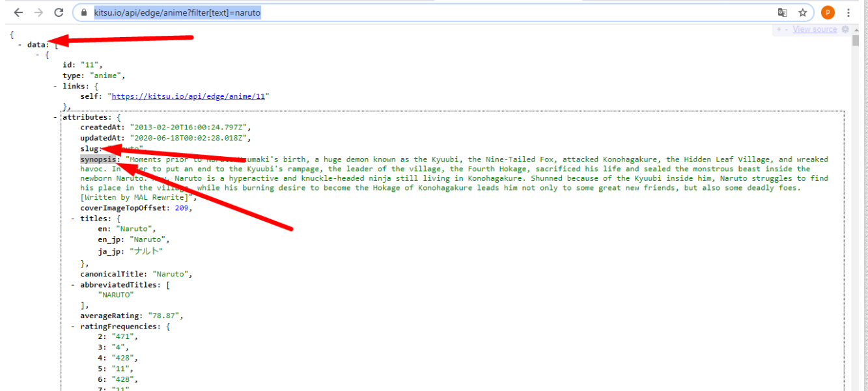Click the scrollbar up arrow
The width and height of the screenshot is (868, 391).
point(856,29)
